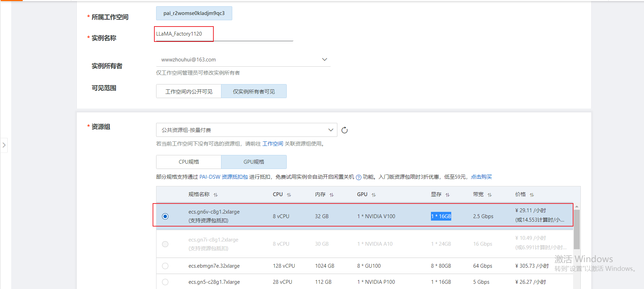644x289 pixels.
Task: Select the ecs.gn6v-c8g1.2xlarge radio button
Action: coord(165,216)
